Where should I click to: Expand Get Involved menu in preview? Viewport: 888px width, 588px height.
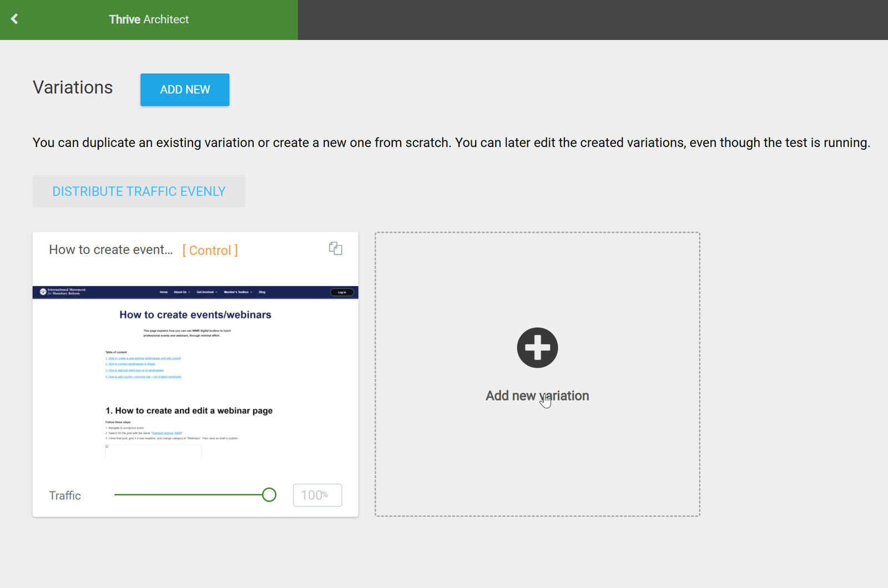tap(206, 292)
